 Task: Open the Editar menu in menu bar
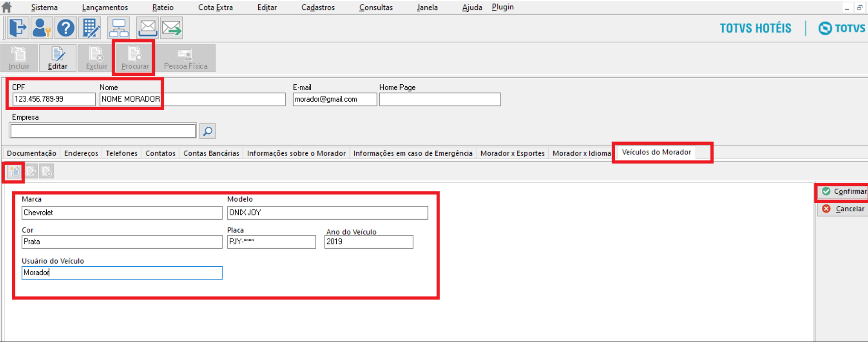tap(267, 7)
